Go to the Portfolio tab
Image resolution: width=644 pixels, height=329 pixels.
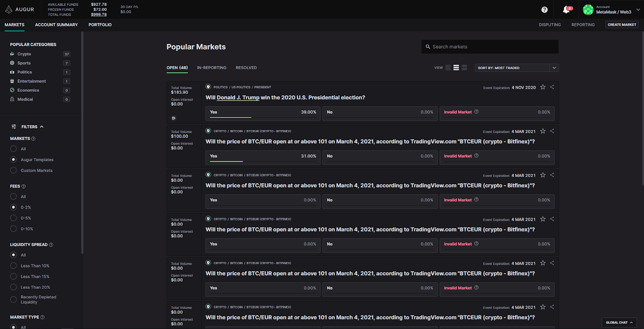click(100, 25)
